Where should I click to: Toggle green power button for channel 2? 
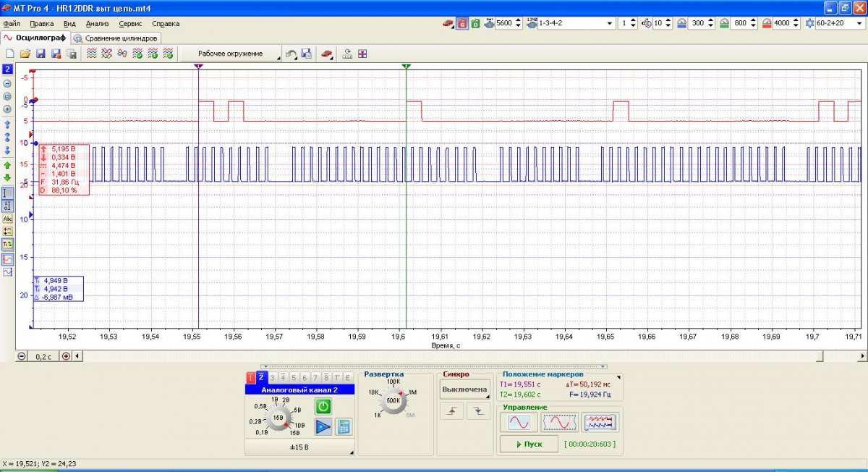click(x=323, y=406)
